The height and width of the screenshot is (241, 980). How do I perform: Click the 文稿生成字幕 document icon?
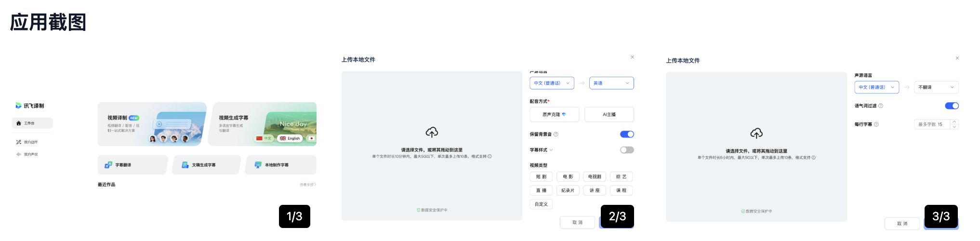185,165
